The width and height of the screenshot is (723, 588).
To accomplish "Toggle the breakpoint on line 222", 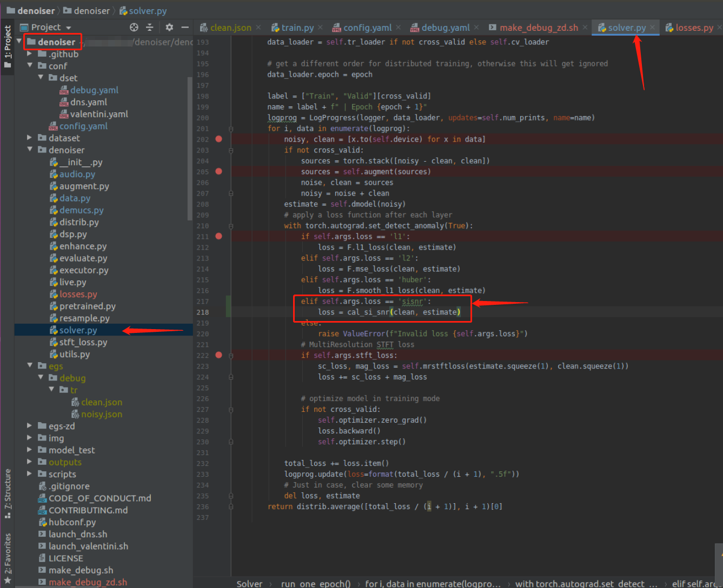I will pos(218,355).
